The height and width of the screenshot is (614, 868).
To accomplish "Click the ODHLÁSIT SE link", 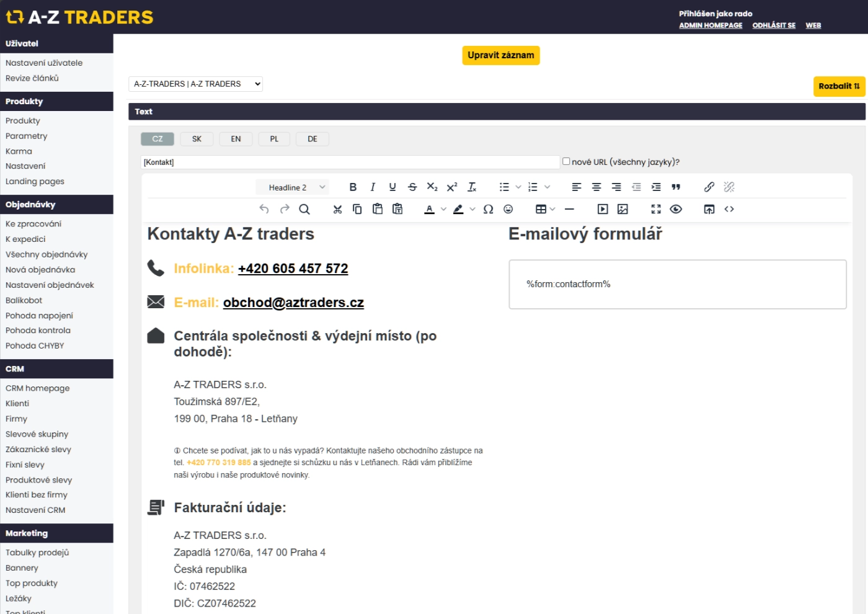I will click(x=773, y=25).
